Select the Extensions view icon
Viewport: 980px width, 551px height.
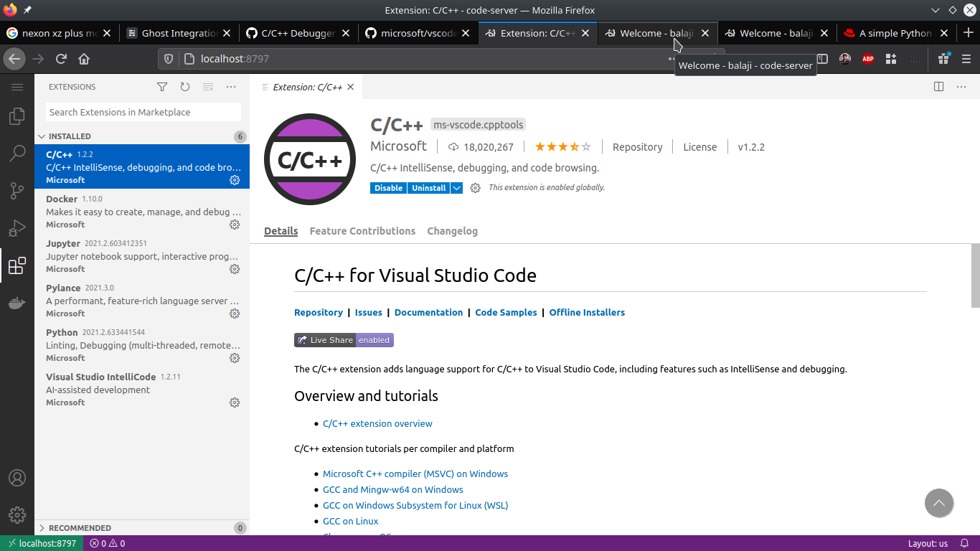(17, 266)
